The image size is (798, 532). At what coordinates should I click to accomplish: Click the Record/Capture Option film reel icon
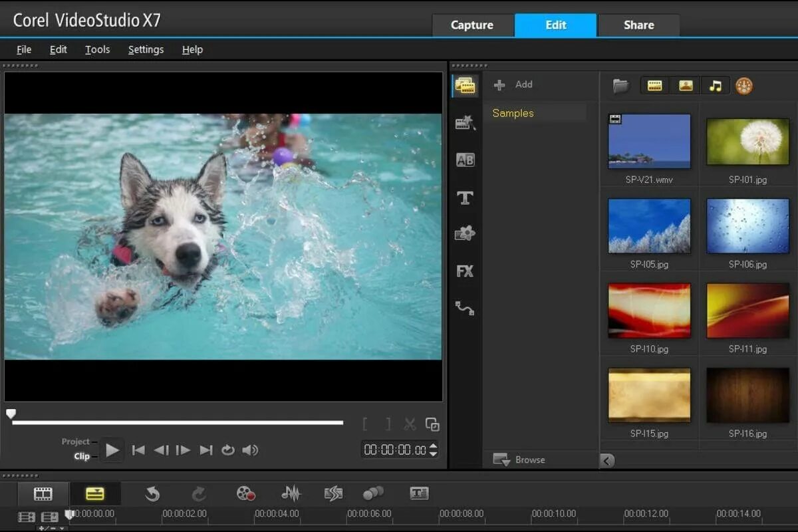[x=245, y=493]
